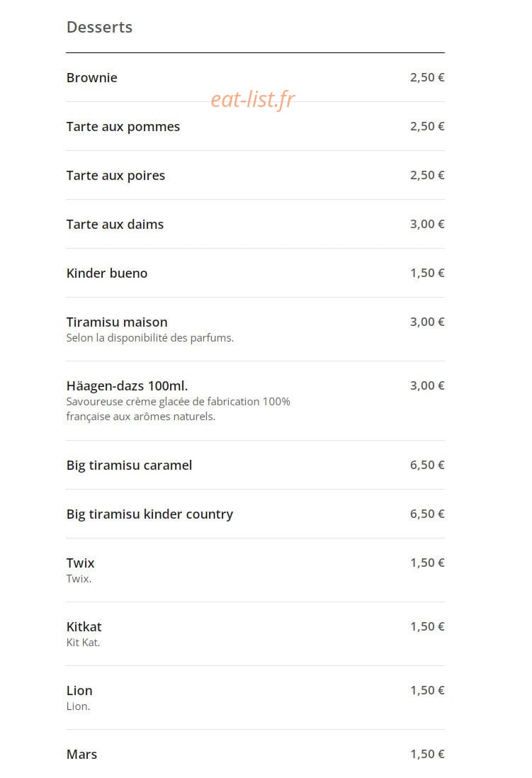This screenshot has width=532, height=778.
Task: Select Big tiramisu kinder country
Action: 255,514
